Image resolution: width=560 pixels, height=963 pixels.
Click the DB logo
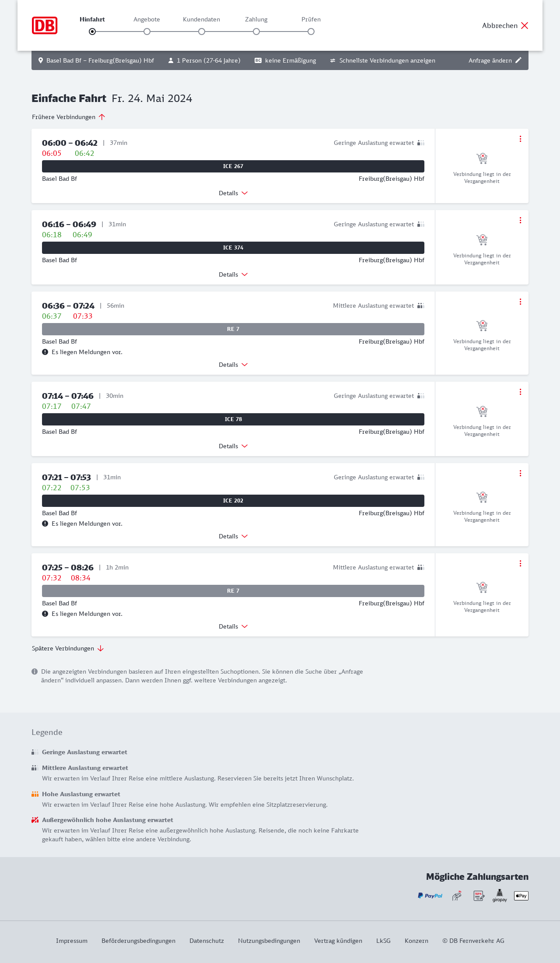(x=45, y=25)
